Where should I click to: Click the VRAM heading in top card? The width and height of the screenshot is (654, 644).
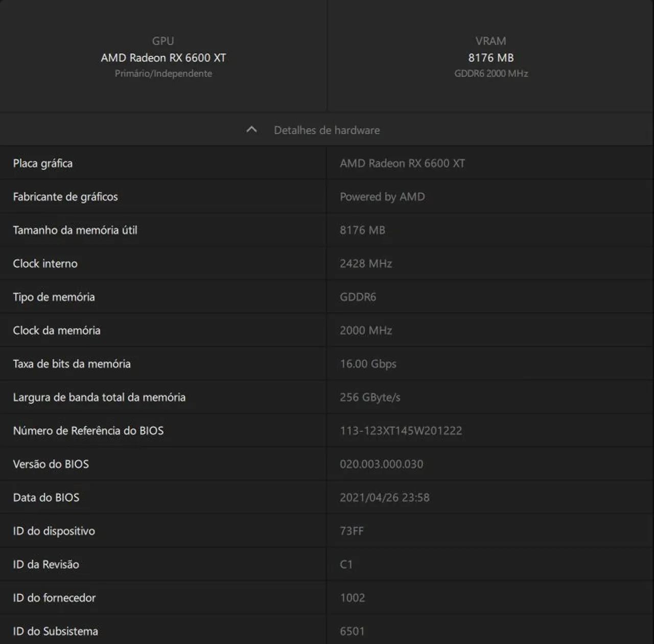pyautogui.click(x=491, y=41)
